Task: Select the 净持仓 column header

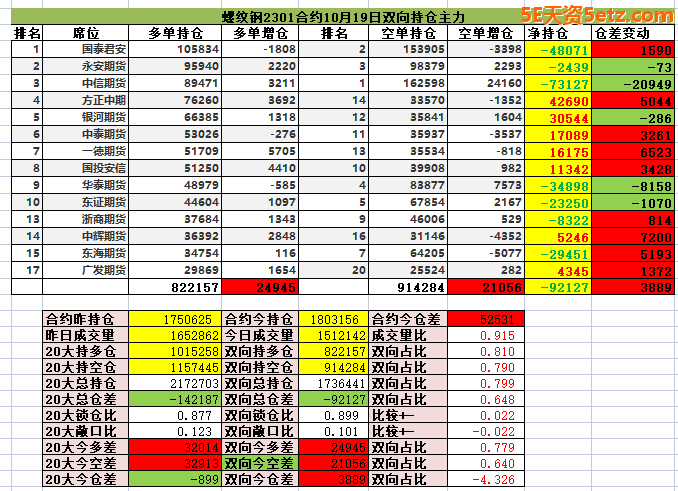Action: point(558,33)
